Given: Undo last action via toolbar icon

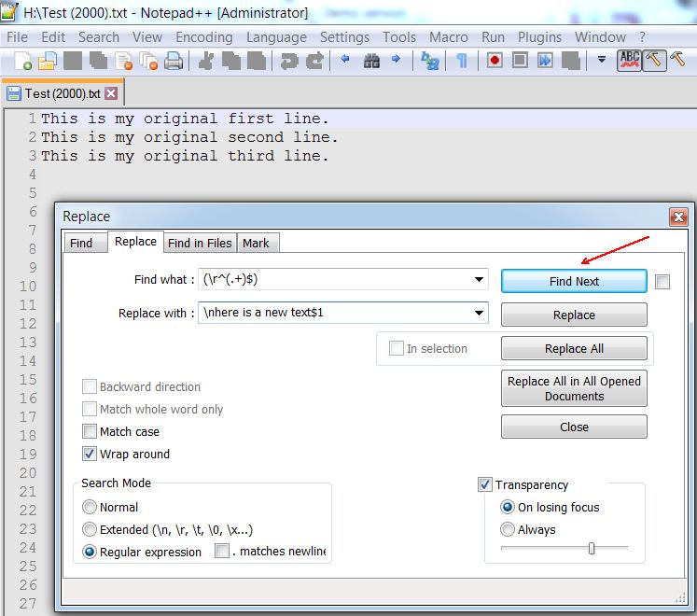Looking at the screenshot, I should [289, 61].
